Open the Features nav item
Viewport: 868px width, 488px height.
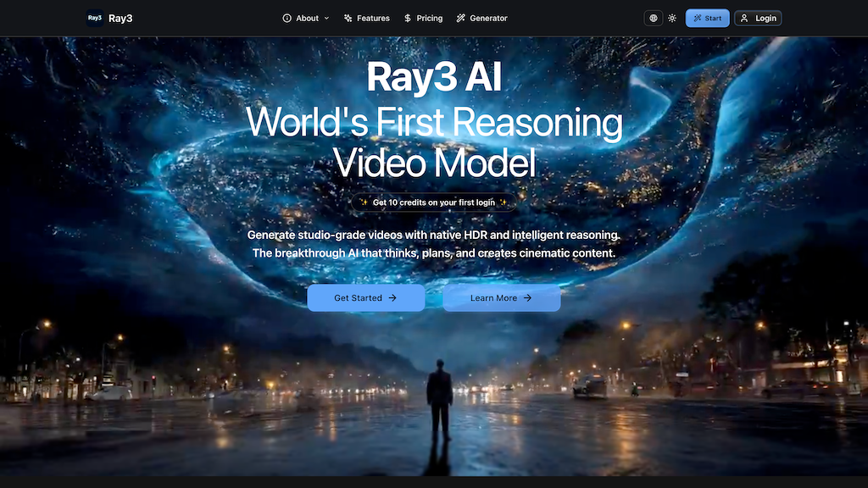pyautogui.click(x=373, y=18)
